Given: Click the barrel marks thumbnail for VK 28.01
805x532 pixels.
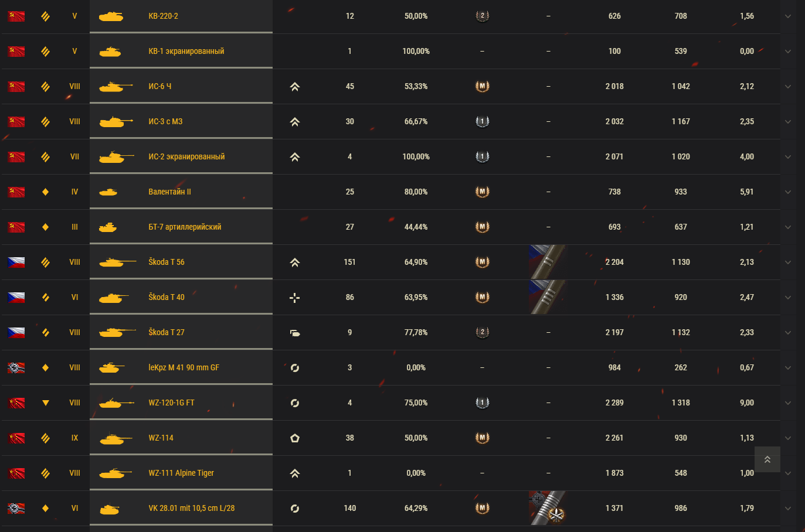Looking at the screenshot, I should [548, 508].
